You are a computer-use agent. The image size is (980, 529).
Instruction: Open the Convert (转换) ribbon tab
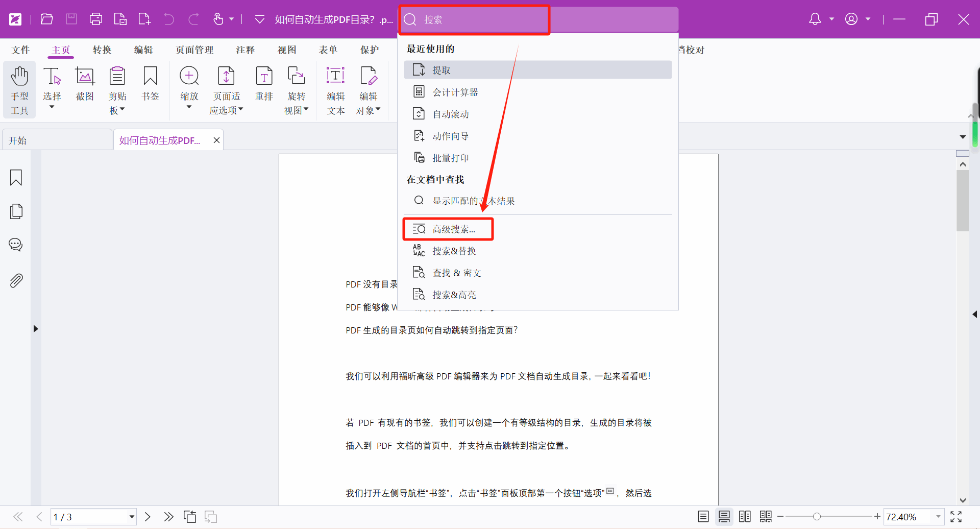coord(102,50)
